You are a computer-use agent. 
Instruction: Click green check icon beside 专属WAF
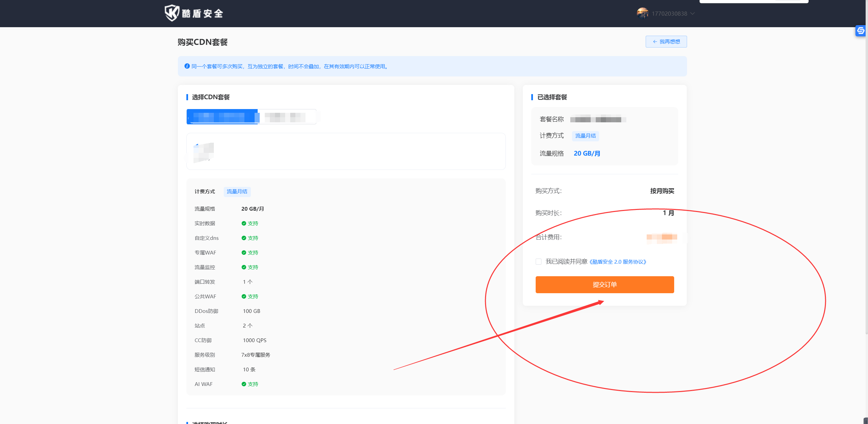click(244, 253)
